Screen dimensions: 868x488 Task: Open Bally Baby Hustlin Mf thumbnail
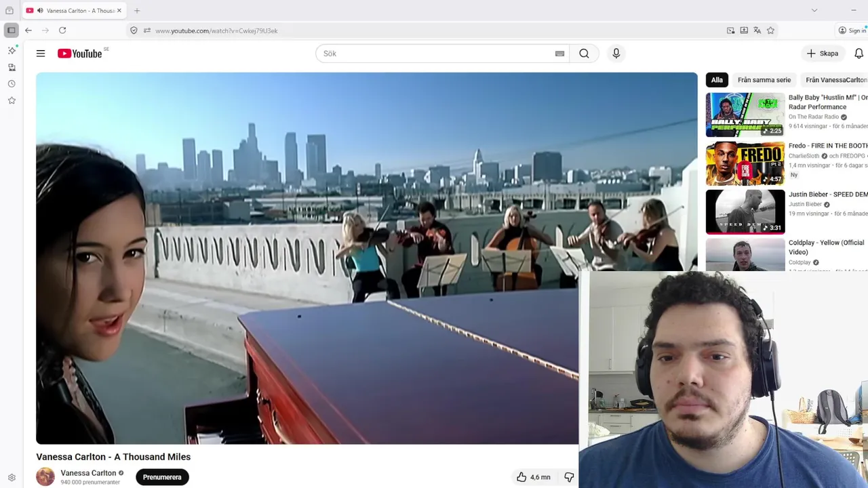pos(745,115)
